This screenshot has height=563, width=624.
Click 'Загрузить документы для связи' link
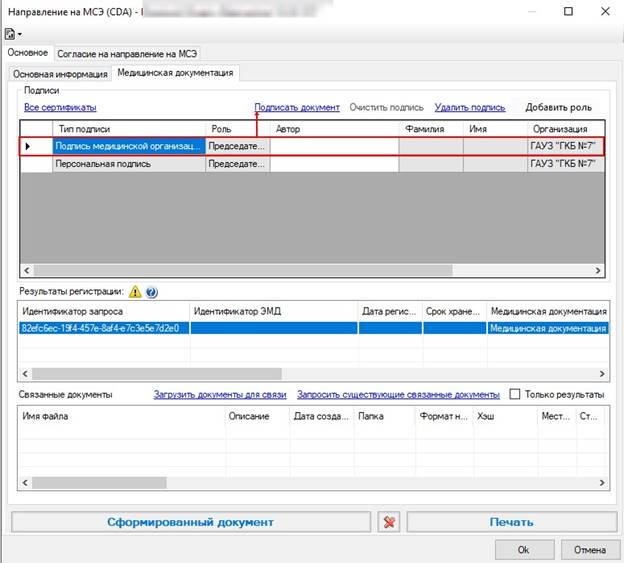point(220,395)
